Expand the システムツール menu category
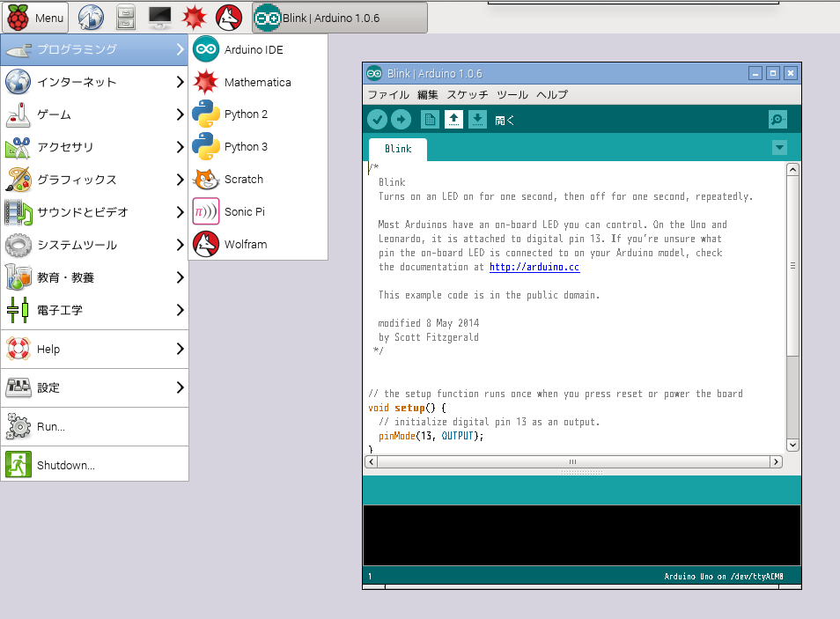The width and height of the screenshot is (840, 619). (x=94, y=245)
